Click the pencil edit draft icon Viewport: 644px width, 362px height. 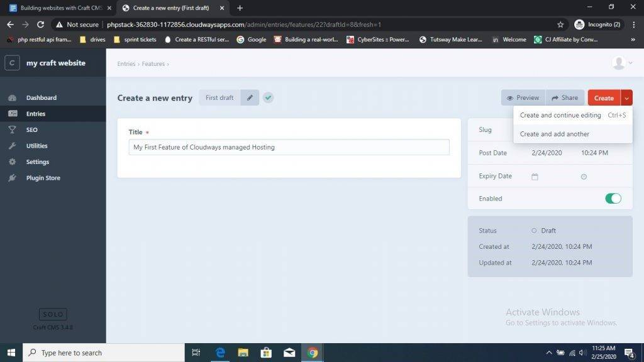(250, 98)
